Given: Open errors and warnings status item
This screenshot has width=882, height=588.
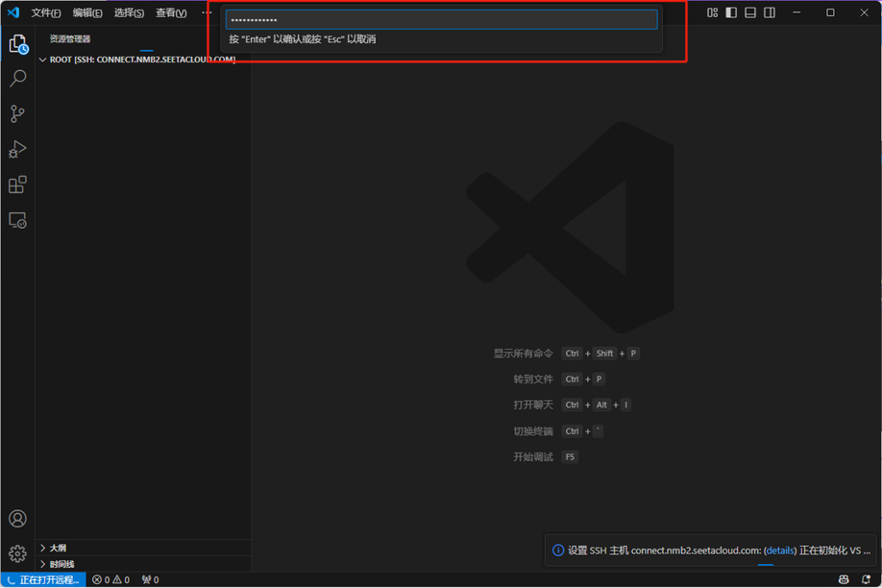Looking at the screenshot, I should 110,579.
